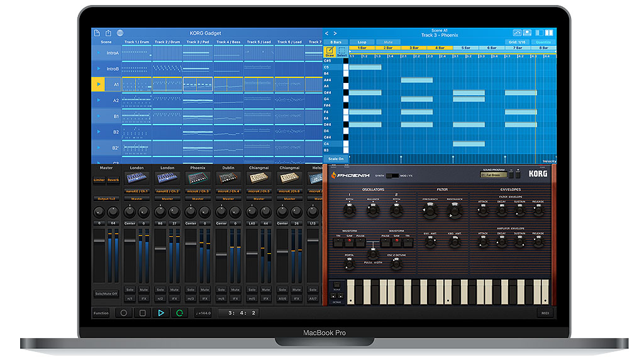The height and width of the screenshot is (362, 644).
Task: Toggle Mute for the clip in the piano roll
Action: [388, 42]
